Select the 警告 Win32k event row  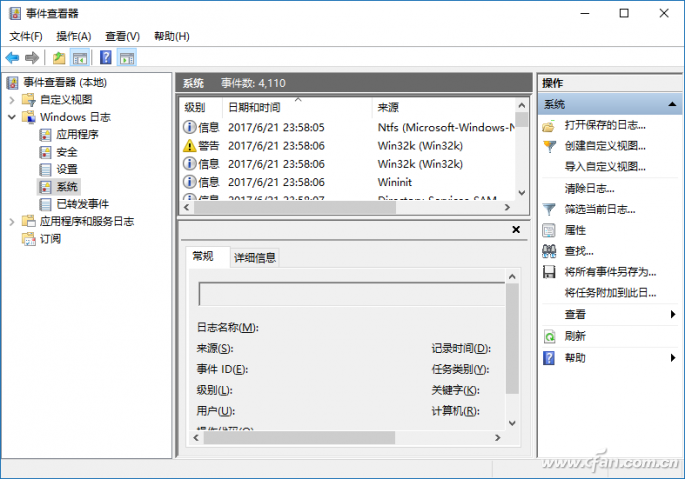(300, 145)
